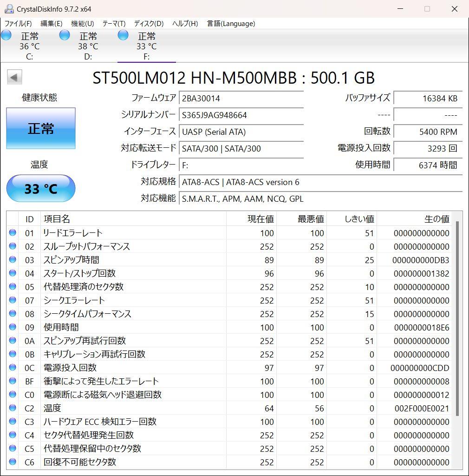This screenshot has width=469, height=476.
Task: Click the blue status orb for drive D:
Action: [x=65, y=35]
